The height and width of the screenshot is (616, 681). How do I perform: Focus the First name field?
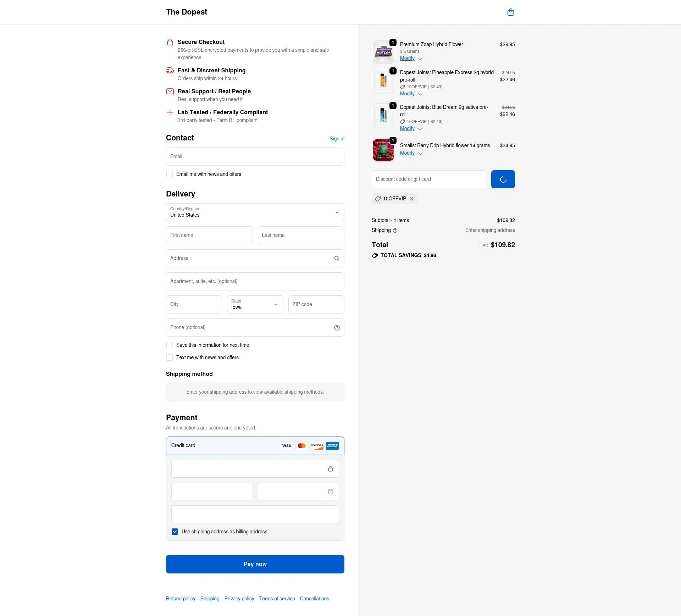tap(209, 235)
